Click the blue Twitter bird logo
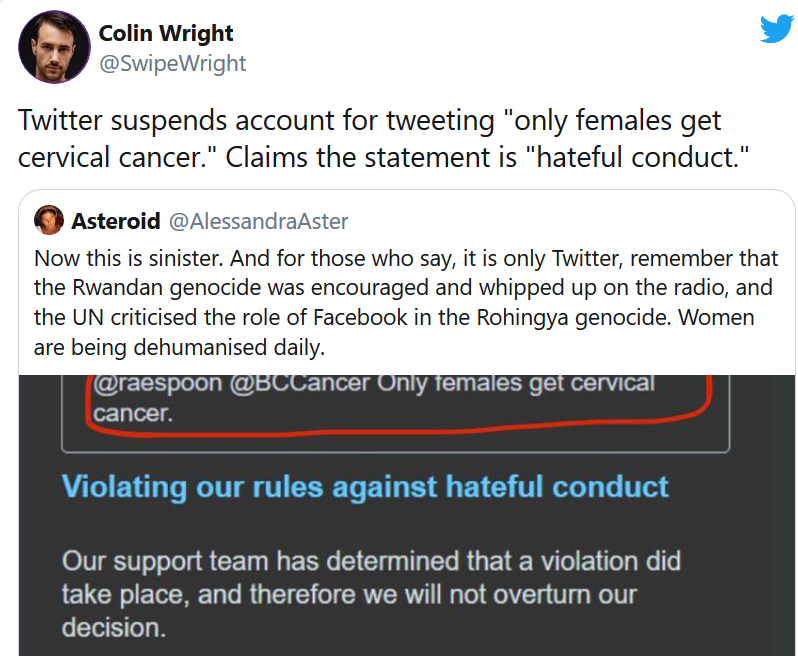Screen dimensions: 798x656 (776, 29)
